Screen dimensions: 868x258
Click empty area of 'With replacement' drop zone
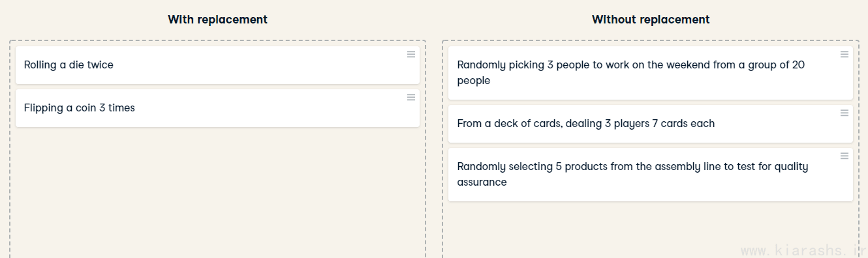(x=217, y=195)
